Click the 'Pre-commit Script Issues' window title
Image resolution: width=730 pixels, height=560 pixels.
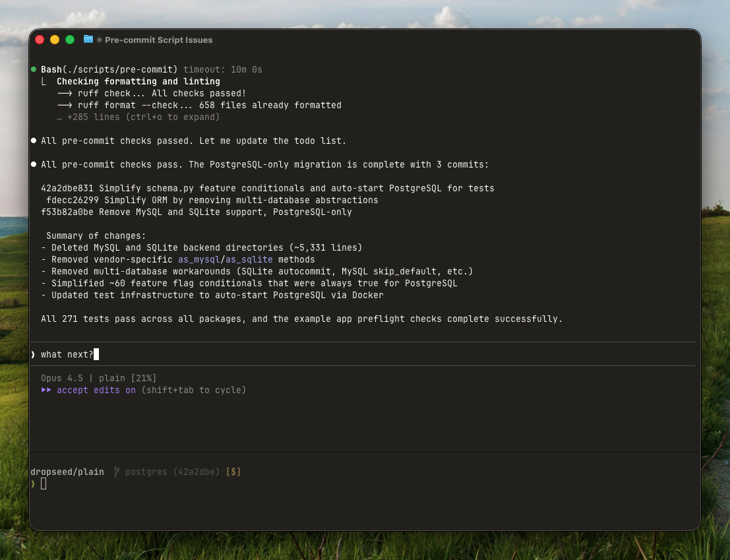tap(158, 40)
